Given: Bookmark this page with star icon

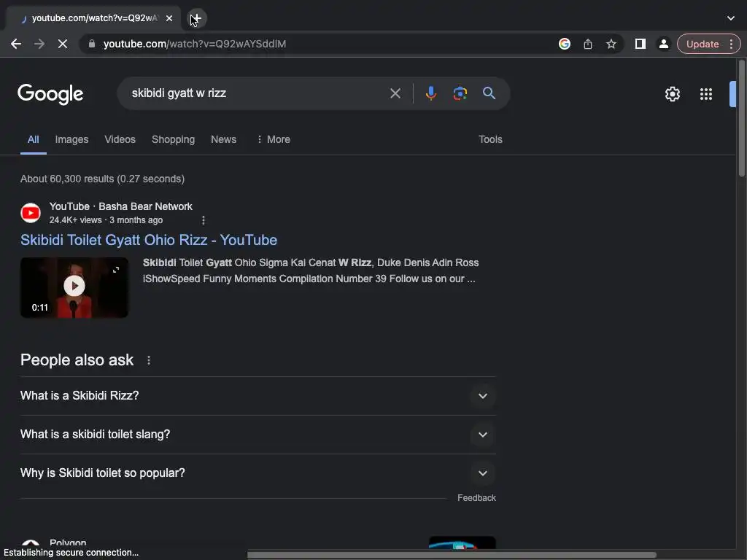Looking at the screenshot, I should click(x=611, y=44).
